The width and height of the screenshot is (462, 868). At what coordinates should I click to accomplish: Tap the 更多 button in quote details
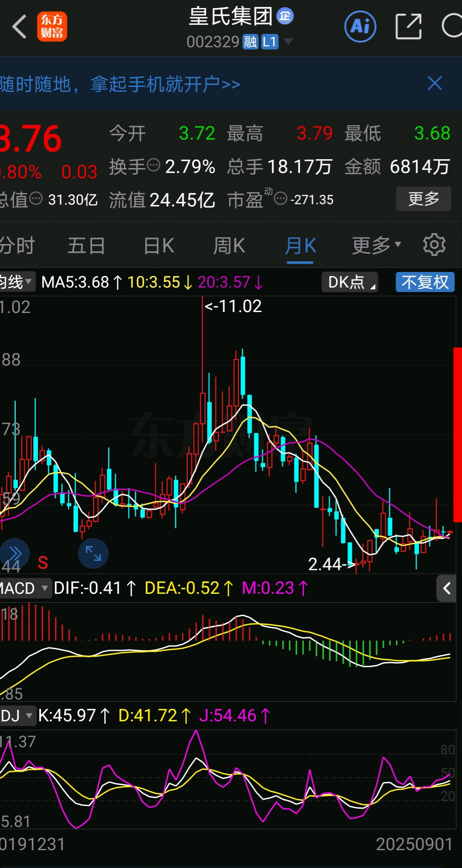(424, 199)
